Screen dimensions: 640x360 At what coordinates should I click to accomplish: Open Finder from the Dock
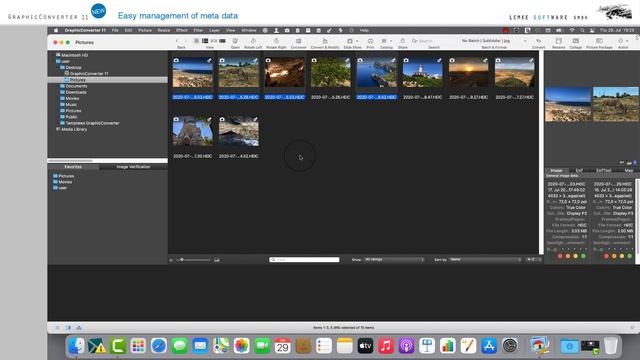(x=76, y=346)
